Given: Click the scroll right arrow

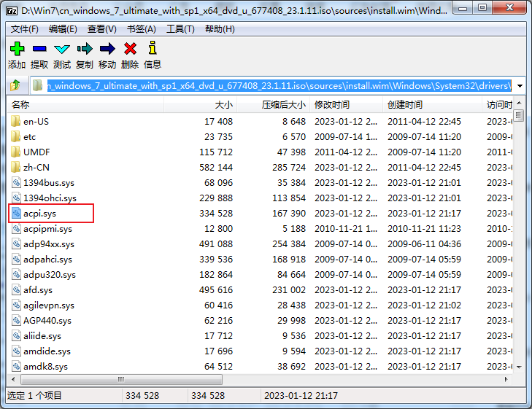Looking at the screenshot, I should click(x=506, y=379).
